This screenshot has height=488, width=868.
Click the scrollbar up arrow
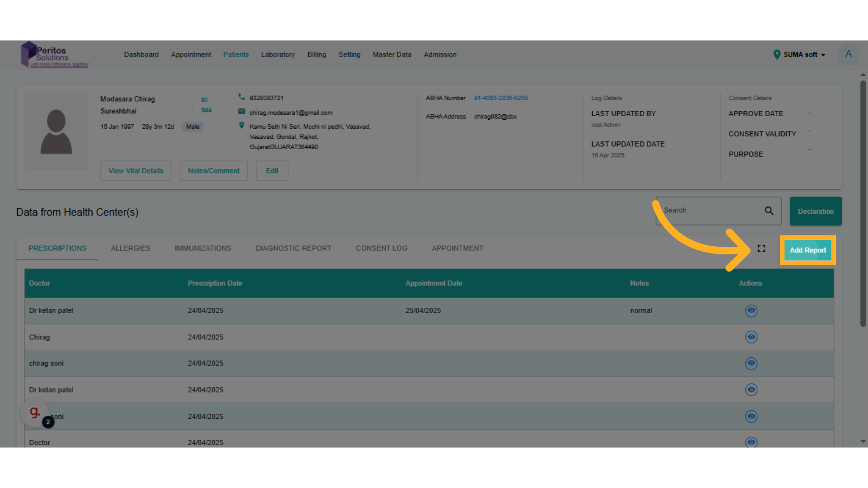coord(863,75)
